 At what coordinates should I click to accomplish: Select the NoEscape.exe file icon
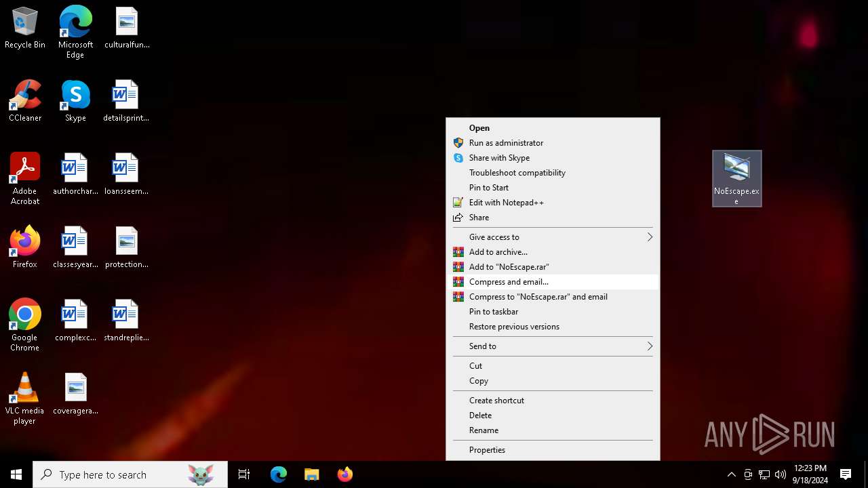pos(737,179)
